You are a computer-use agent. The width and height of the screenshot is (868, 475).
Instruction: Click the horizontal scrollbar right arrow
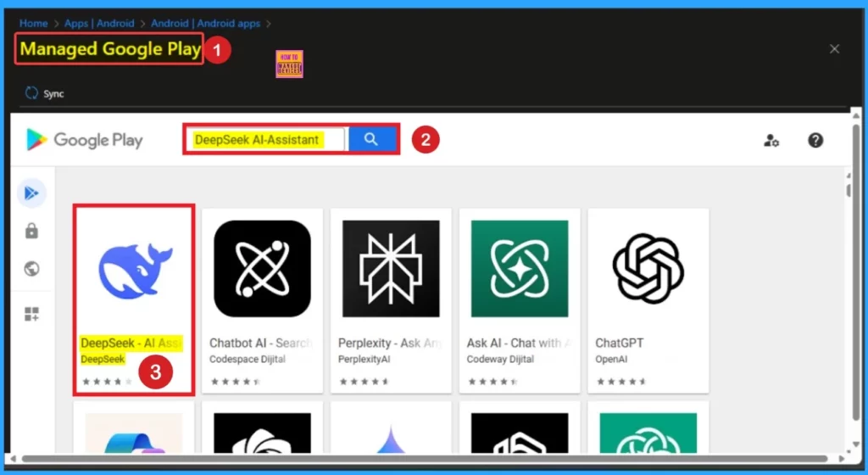tap(842, 458)
